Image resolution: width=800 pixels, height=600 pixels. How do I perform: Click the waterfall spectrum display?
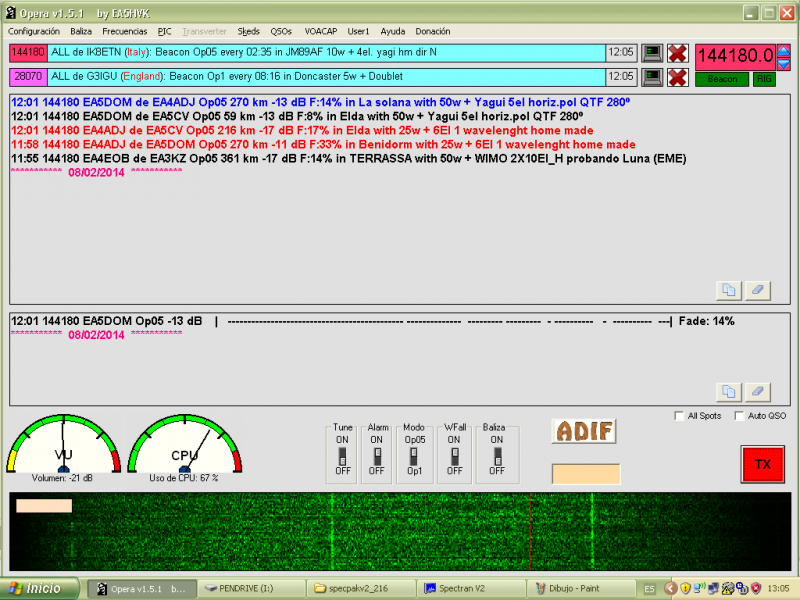coord(400,531)
